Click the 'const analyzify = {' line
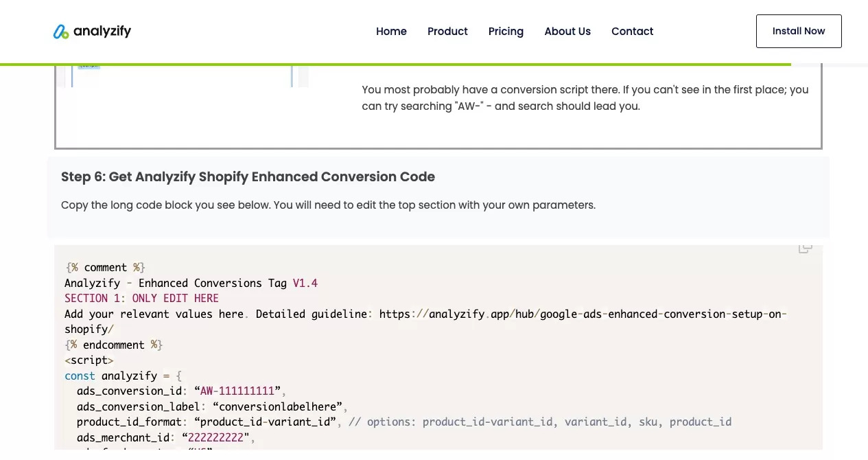The width and height of the screenshot is (868, 460). [x=123, y=376]
